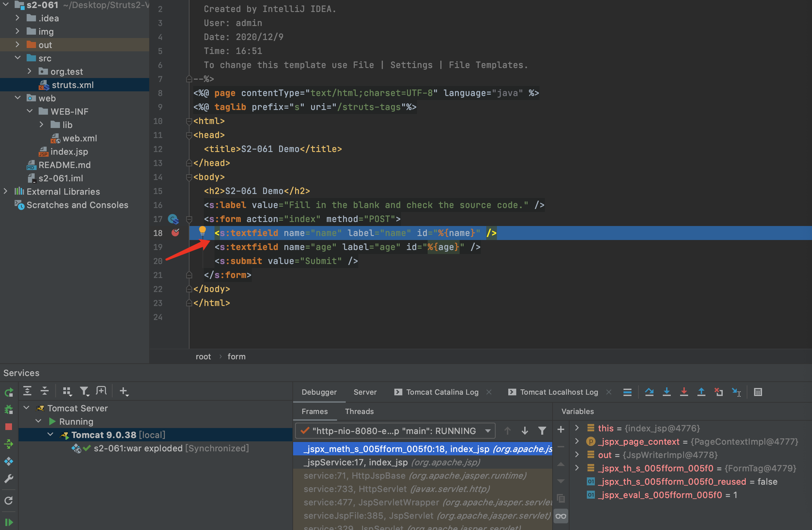Image resolution: width=812 pixels, height=530 pixels.
Task: Toggle breakpoint on line 18
Action: click(x=176, y=233)
